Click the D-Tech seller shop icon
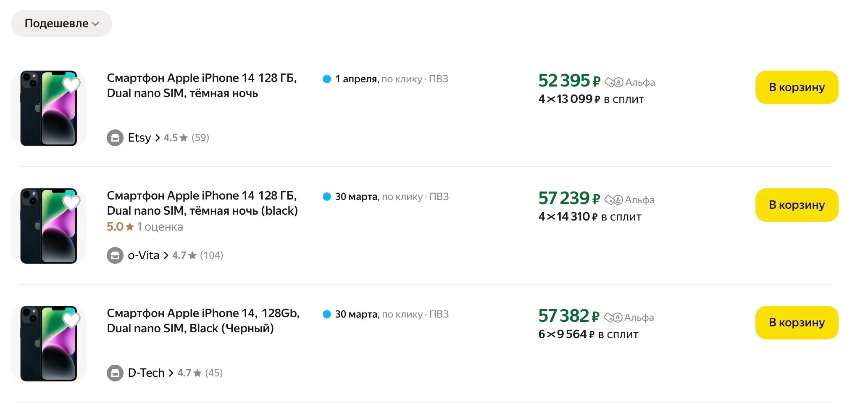The image size is (868, 410). [x=115, y=373]
